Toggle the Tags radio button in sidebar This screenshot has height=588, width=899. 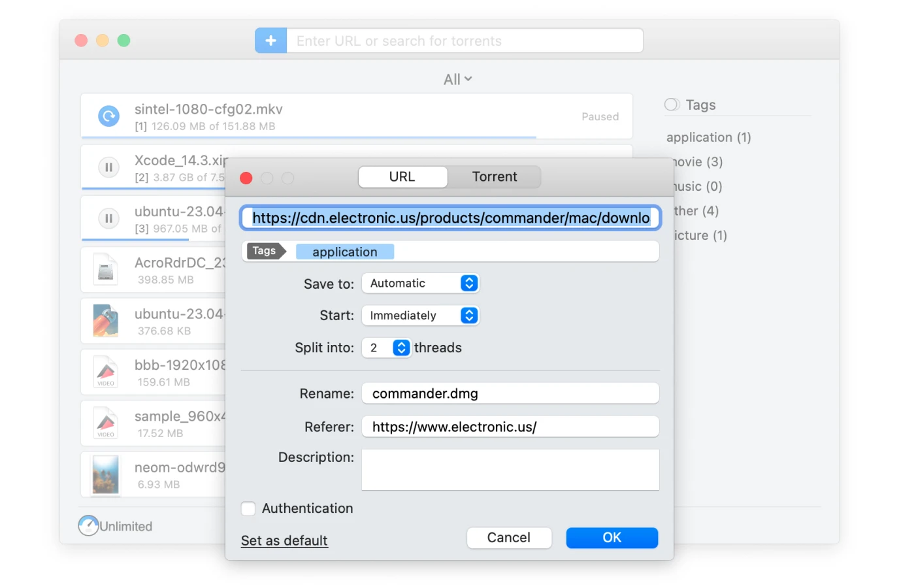672,105
